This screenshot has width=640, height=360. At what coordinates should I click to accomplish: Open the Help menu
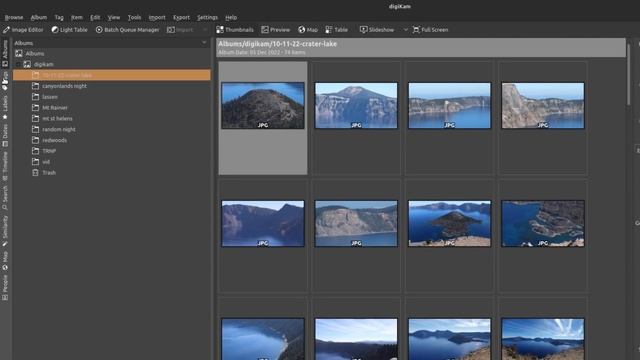tap(231, 18)
